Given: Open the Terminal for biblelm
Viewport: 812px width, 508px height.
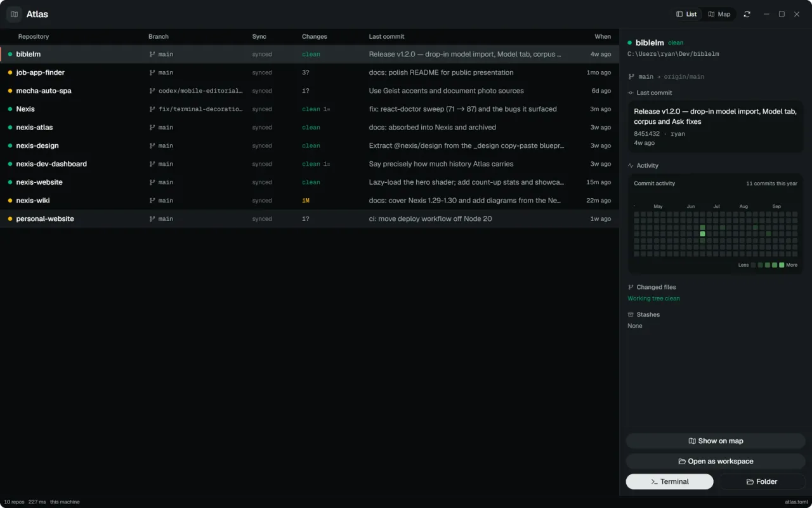Looking at the screenshot, I should [x=670, y=481].
